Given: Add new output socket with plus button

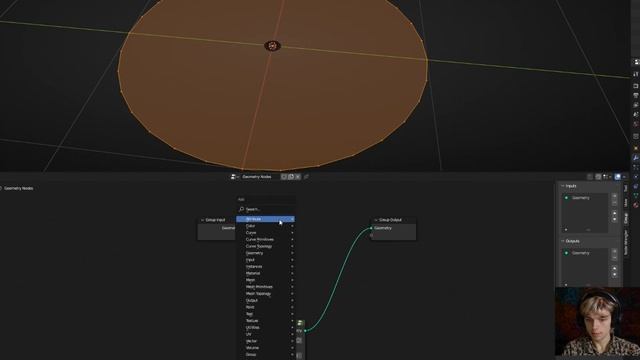Looking at the screenshot, I should 614,251.
